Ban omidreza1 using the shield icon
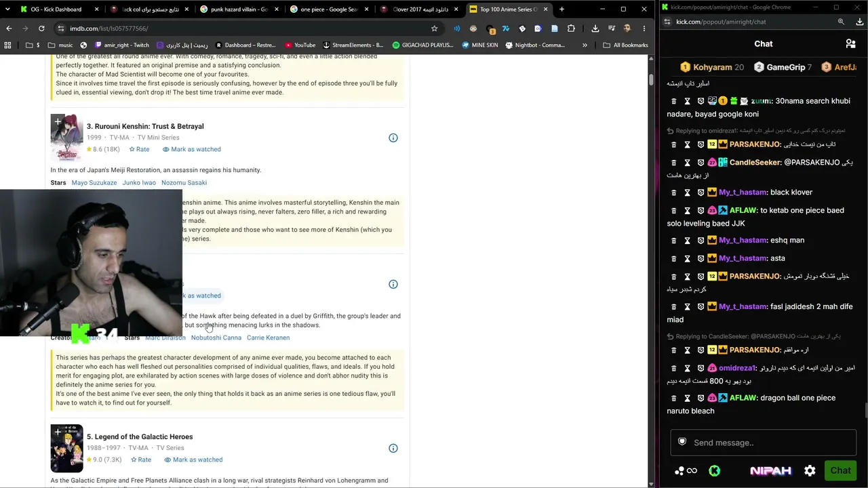 pos(701,368)
